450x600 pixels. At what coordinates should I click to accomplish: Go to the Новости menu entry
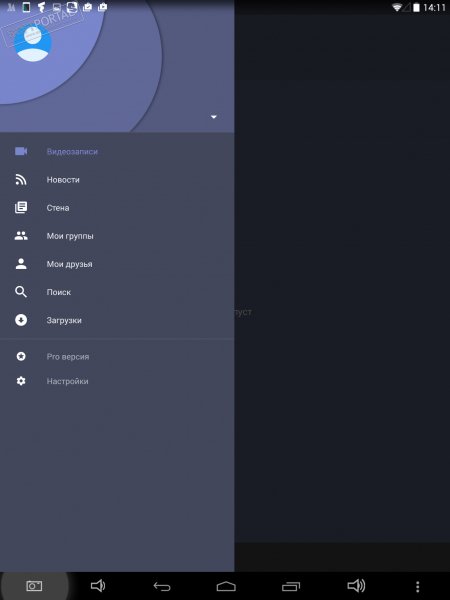pos(117,179)
